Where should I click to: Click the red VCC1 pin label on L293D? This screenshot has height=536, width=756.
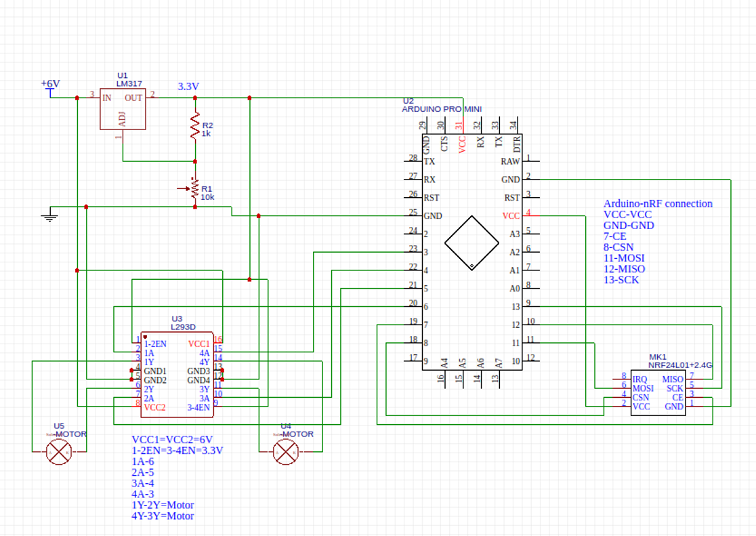[198, 344]
